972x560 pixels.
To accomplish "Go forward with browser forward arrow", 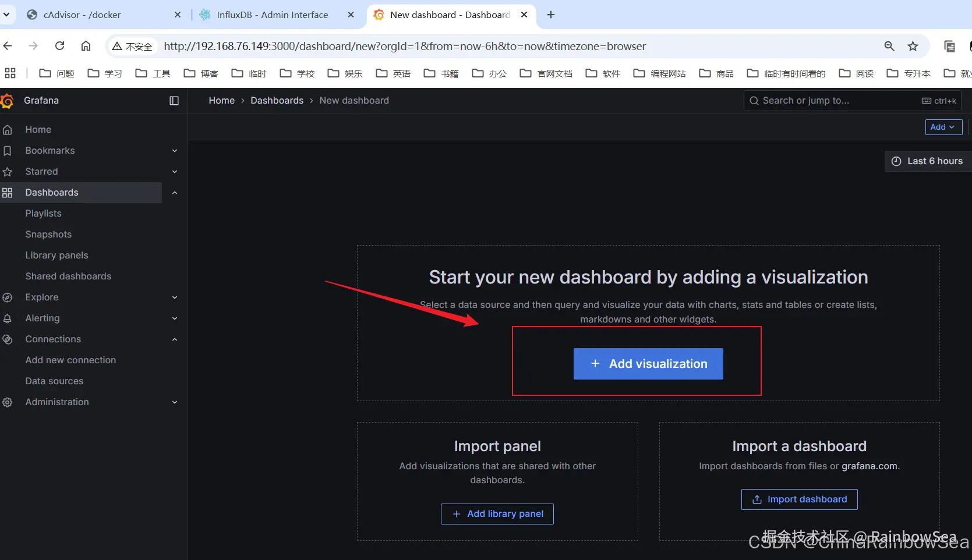I will (x=33, y=46).
